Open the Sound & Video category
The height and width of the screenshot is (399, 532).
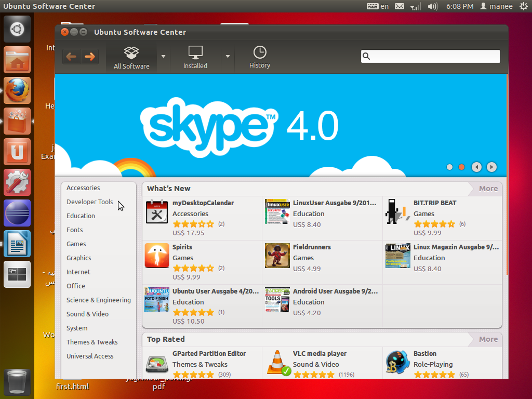pos(87,314)
